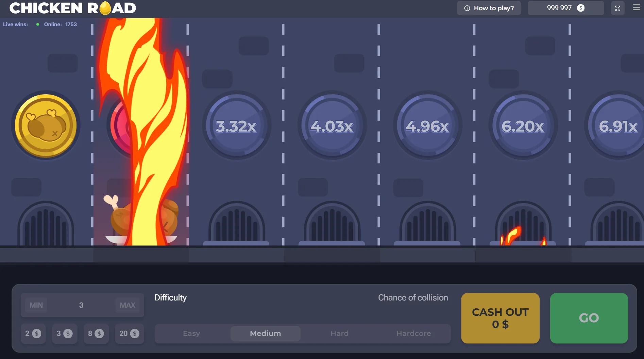Set bet to MAX
Screen dimensions: 644x359
pos(128,305)
